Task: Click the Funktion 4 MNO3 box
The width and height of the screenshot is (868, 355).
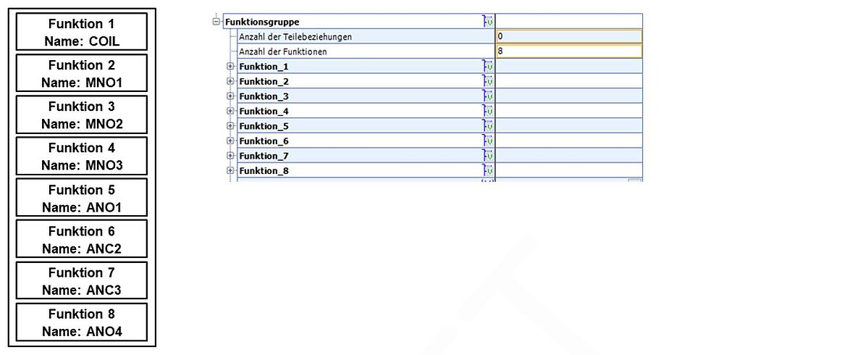Action: (82, 156)
